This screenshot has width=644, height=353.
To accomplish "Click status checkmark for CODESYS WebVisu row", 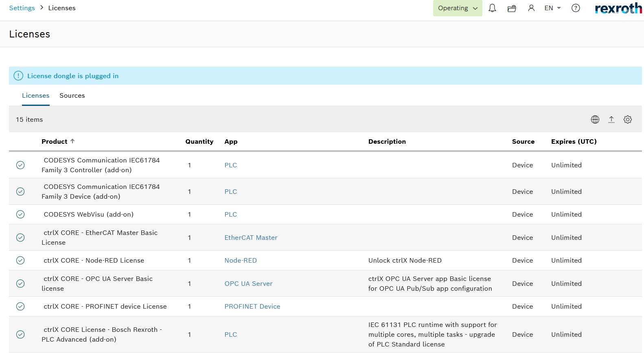I will click(x=20, y=214).
